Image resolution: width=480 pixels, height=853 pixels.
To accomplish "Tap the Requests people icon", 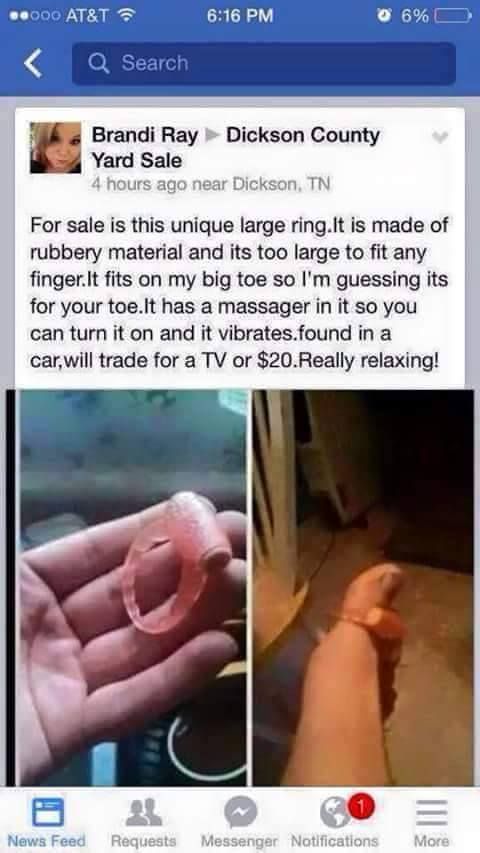I will click(x=144, y=812).
